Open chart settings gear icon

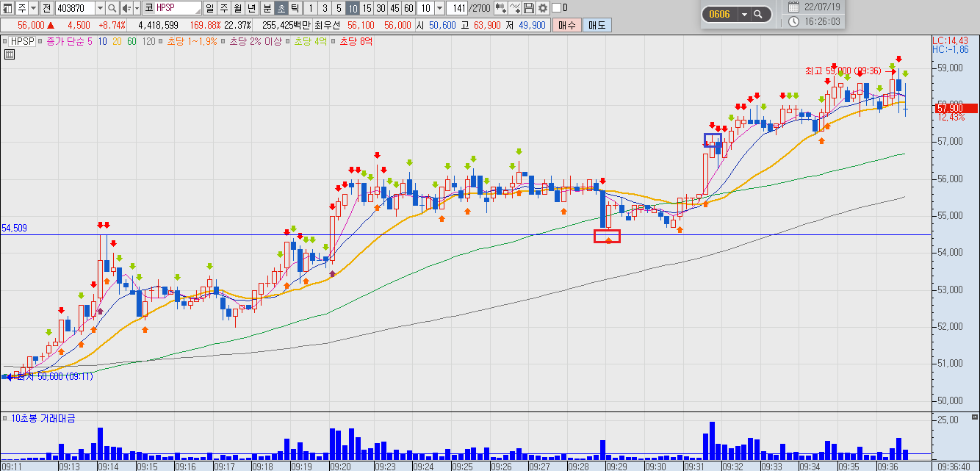point(543,8)
